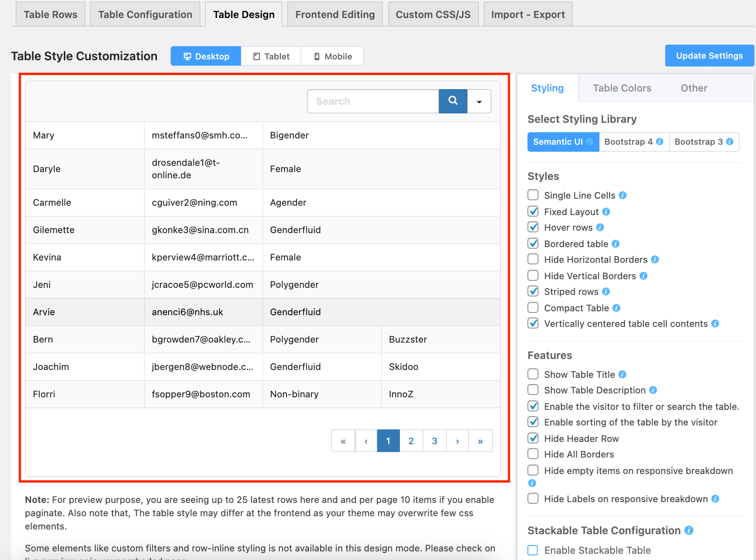Image resolution: width=756 pixels, height=560 pixels.
Task: Check Enable Stackable Table
Action: point(533,550)
